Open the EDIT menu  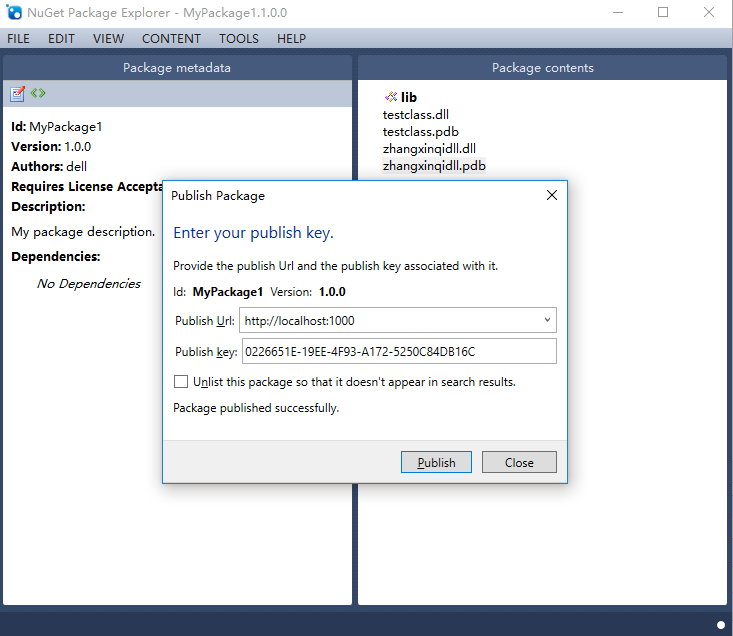click(61, 39)
